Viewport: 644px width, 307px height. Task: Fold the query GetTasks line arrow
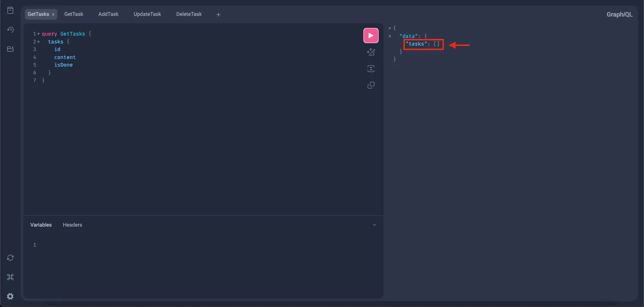[x=38, y=34]
